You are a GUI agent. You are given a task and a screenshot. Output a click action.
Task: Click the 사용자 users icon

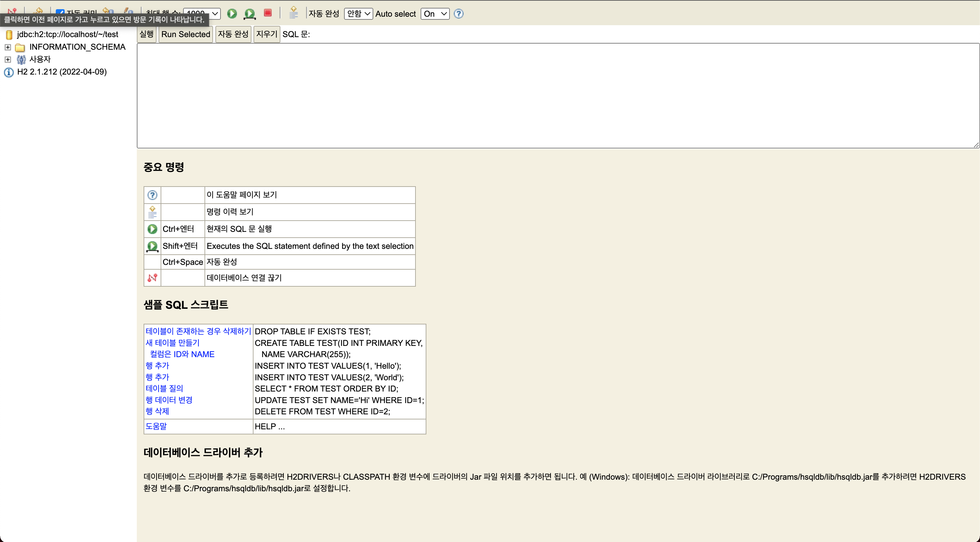pyautogui.click(x=21, y=59)
